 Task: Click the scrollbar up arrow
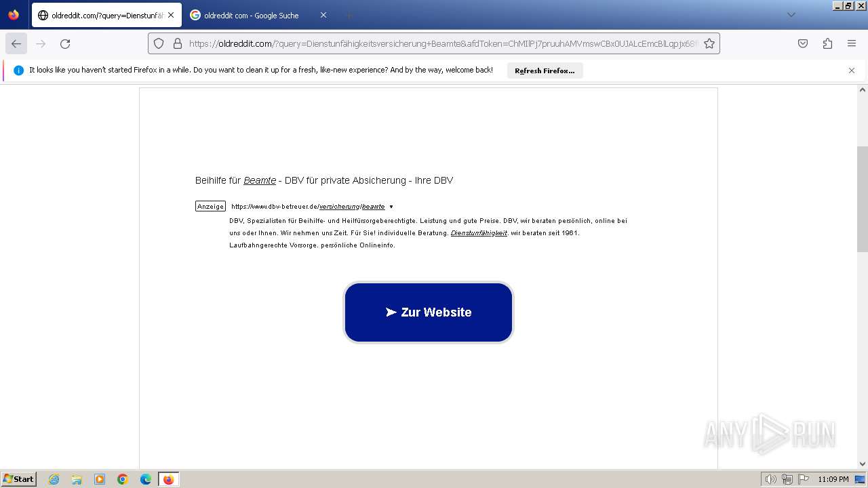point(863,89)
